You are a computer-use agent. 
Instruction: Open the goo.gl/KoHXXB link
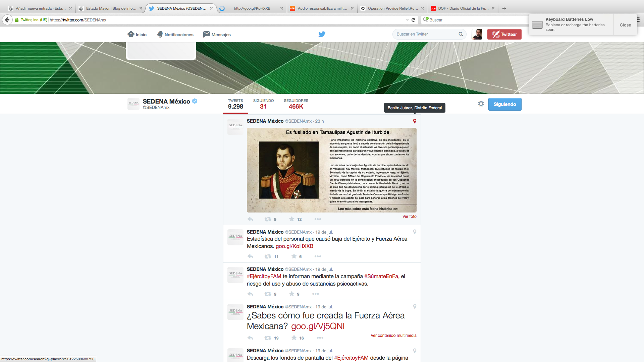(294, 246)
